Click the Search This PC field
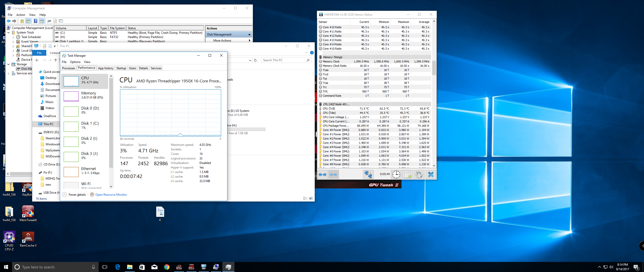The image size is (644, 272). pos(286,60)
